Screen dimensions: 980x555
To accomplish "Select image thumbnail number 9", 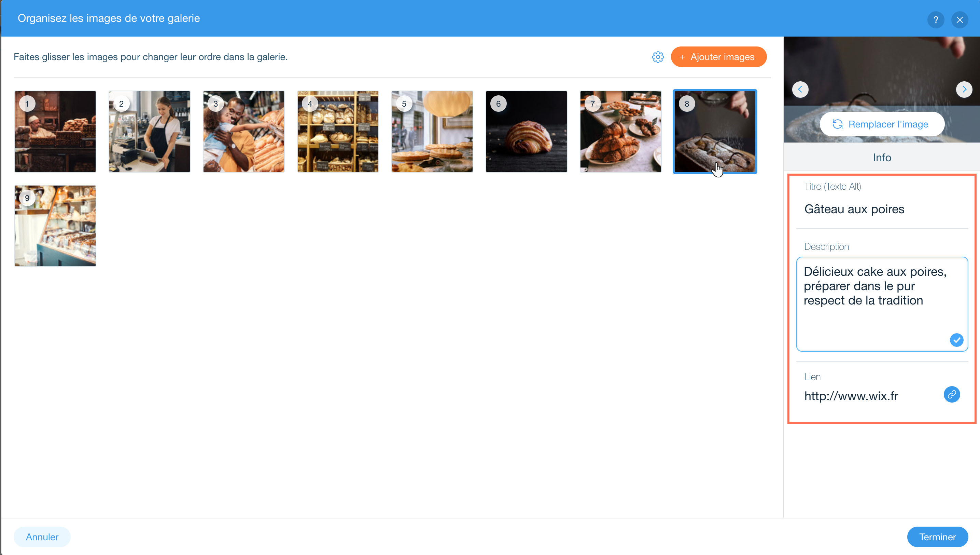I will 56,226.
